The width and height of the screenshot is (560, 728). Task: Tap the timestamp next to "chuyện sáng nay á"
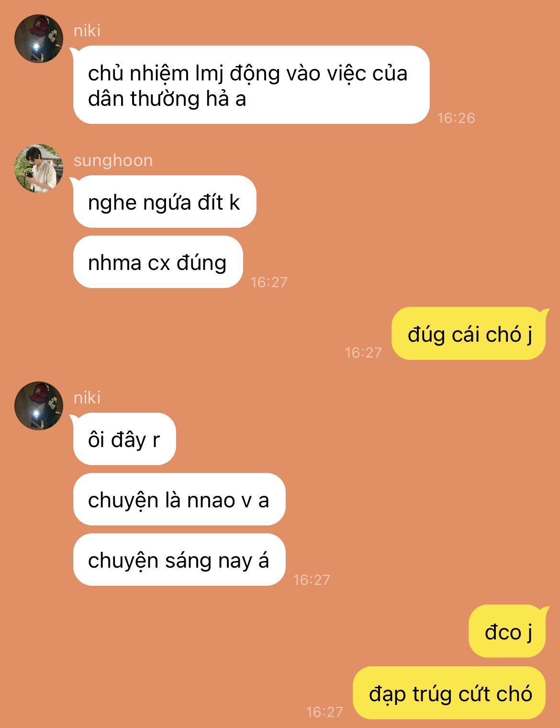pyautogui.click(x=312, y=580)
